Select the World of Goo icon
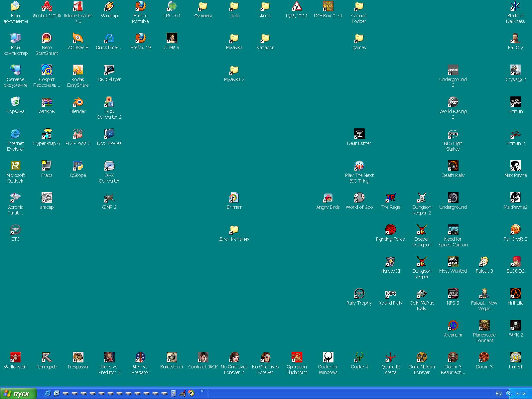532x399 pixels. coord(359,198)
